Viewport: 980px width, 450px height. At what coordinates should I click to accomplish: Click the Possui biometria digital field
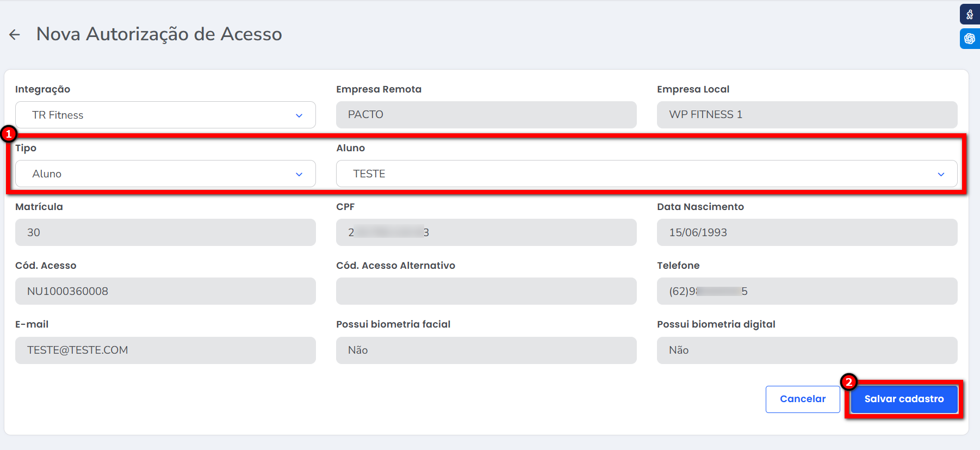[x=807, y=350]
